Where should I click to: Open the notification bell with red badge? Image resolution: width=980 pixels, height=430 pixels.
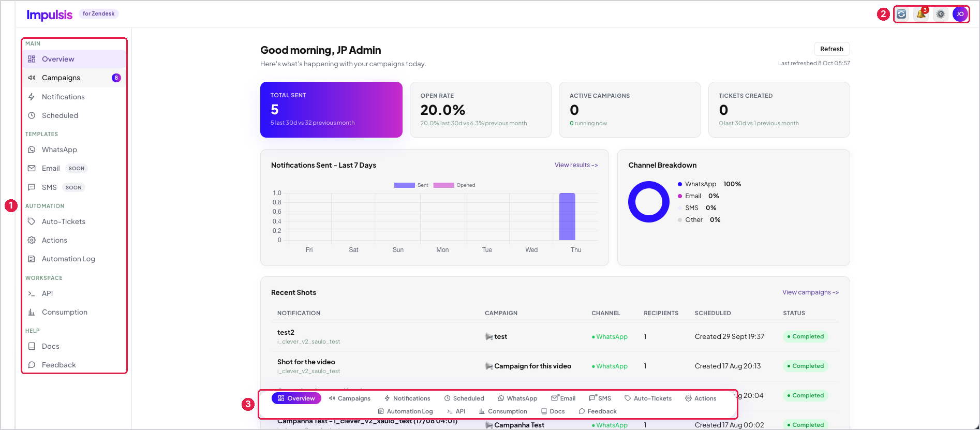pos(921,14)
